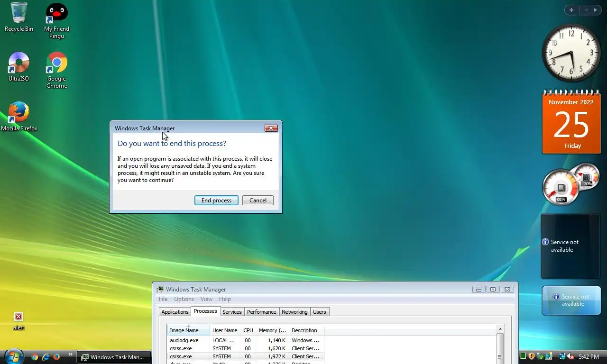Sort processes by Image Name column

pyautogui.click(x=189, y=330)
